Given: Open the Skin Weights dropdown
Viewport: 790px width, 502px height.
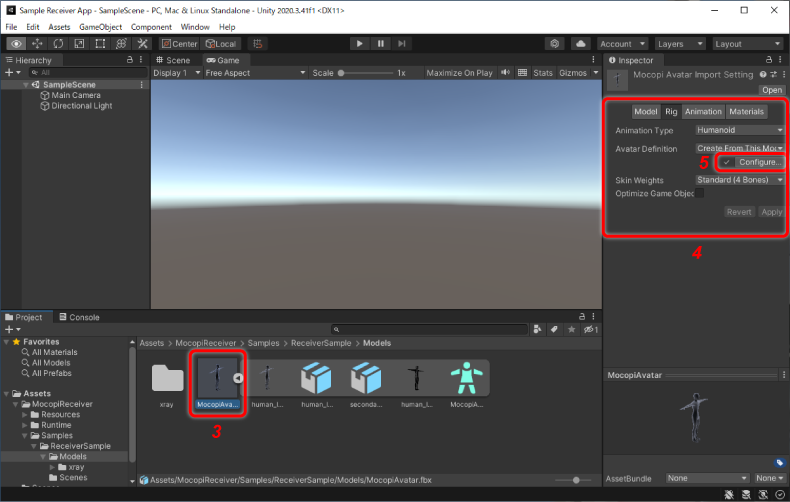Looking at the screenshot, I should (739, 180).
